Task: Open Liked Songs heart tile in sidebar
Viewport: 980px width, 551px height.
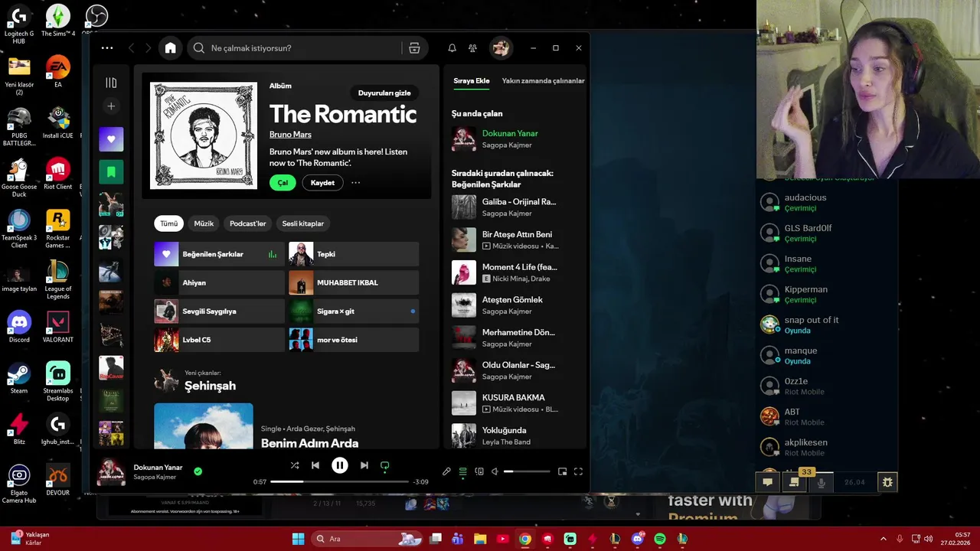Action: tap(111, 139)
